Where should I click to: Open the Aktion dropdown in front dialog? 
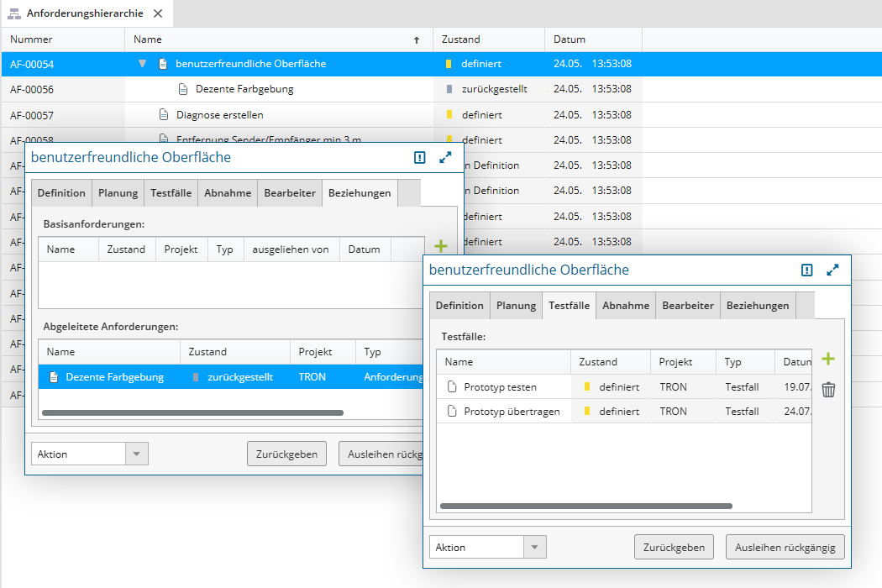click(534, 547)
